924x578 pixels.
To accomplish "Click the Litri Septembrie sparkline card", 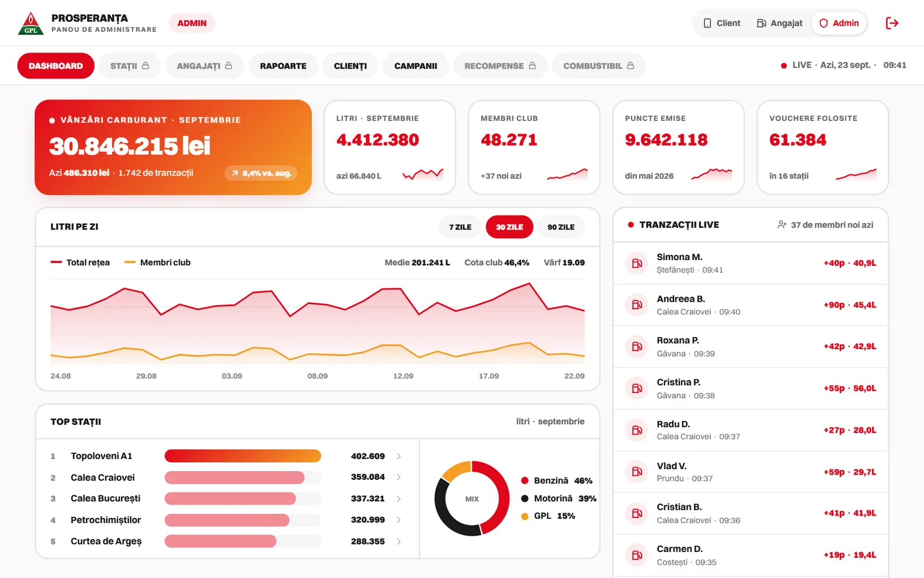I will pyautogui.click(x=389, y=147).
